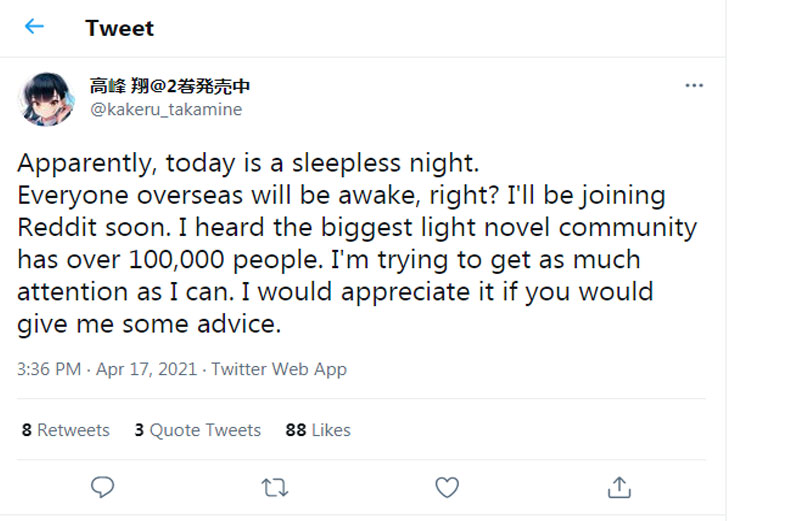The height and width of the screenshot is (521, 802).
Task: Click display name 高峰 翔@2巻発売中
Action: (169, 86)
